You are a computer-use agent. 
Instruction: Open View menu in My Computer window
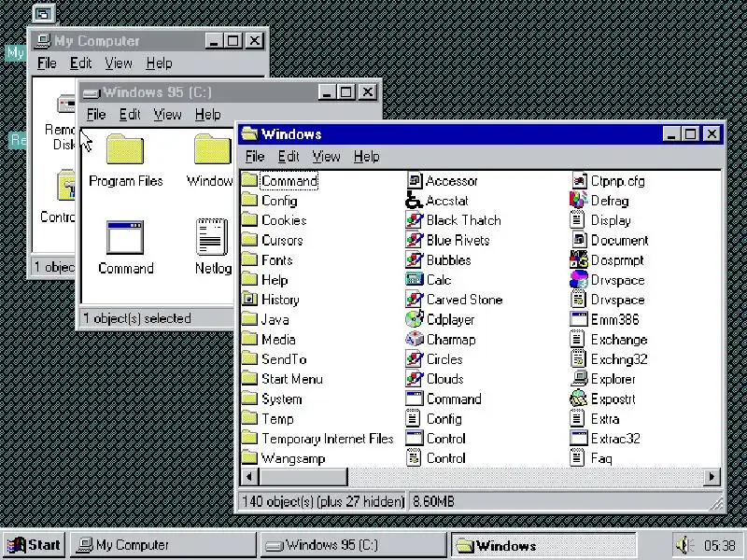[119, 63]
